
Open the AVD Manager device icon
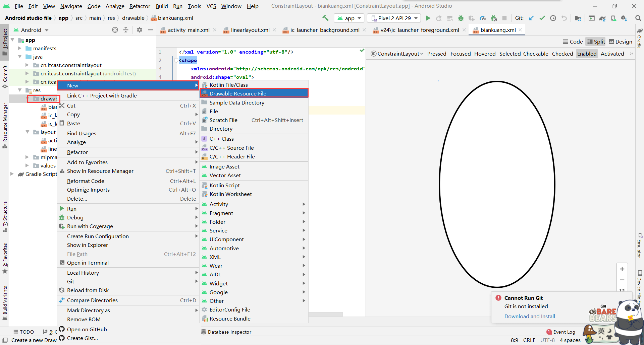coord(614,18)
